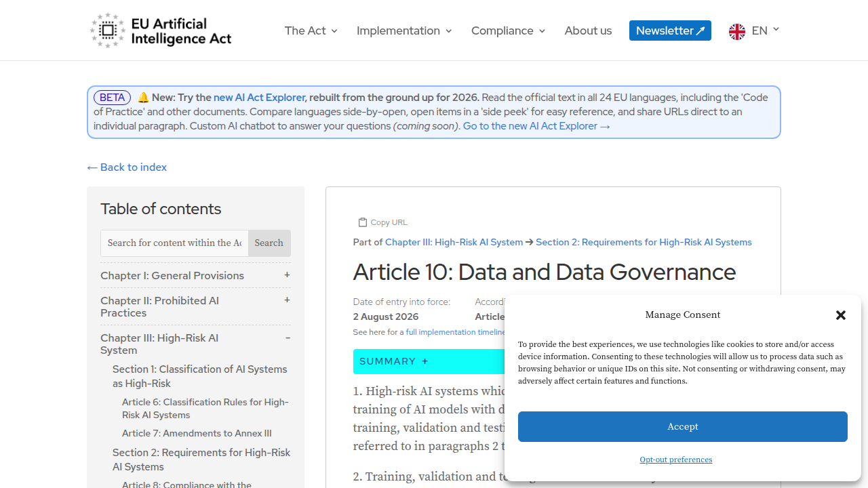Expand Chapter II: Prohibited AI Practices plus icon
The height and width of the screenshot is (488, 868).
tap(287, 300)
